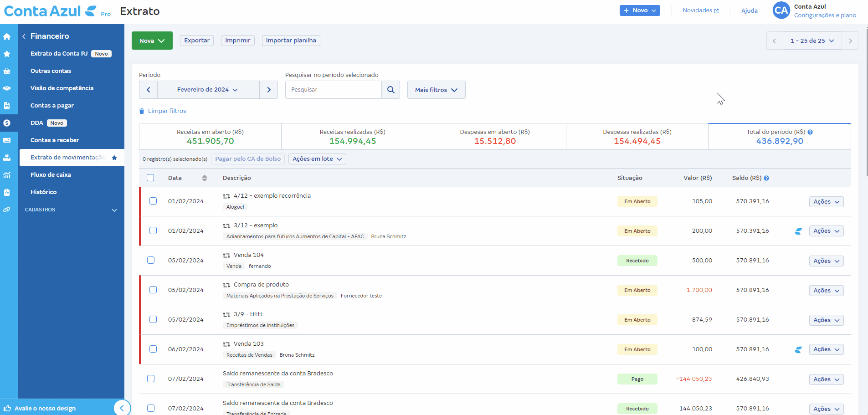Collapse the sidebar with round arrow button

[122, 408]
